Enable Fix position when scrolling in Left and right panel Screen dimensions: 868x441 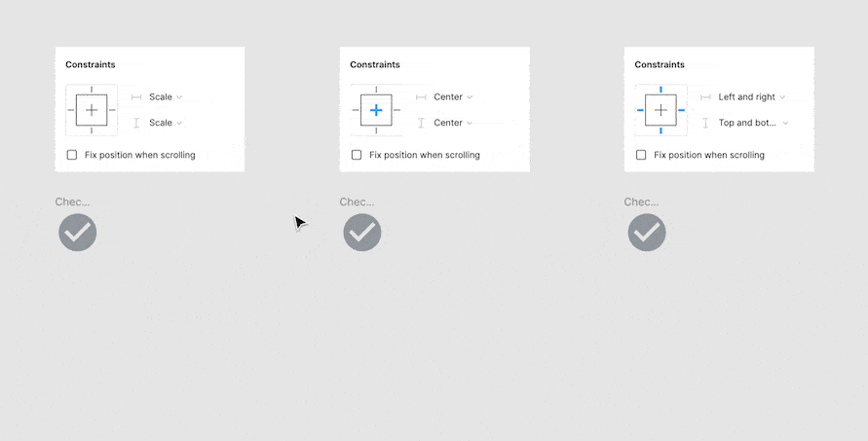coord(641,155)
